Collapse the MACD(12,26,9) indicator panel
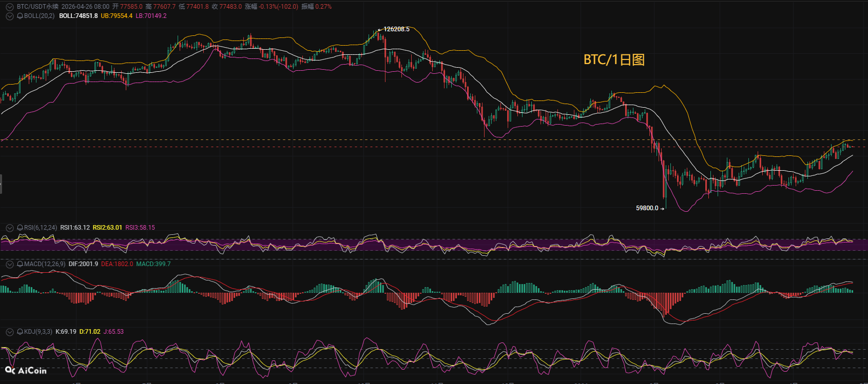Viewport: 868px width, 384px height. [9, 264]
